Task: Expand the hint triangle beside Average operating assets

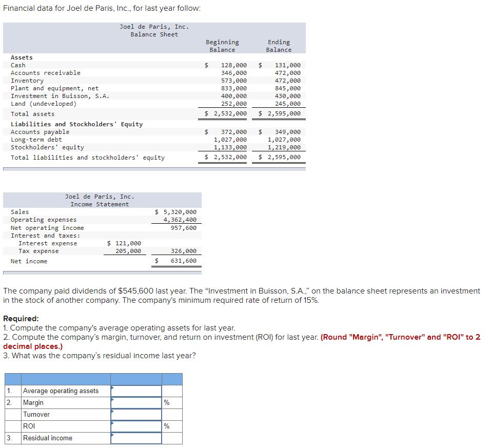Action: click(x=112, y=387)
